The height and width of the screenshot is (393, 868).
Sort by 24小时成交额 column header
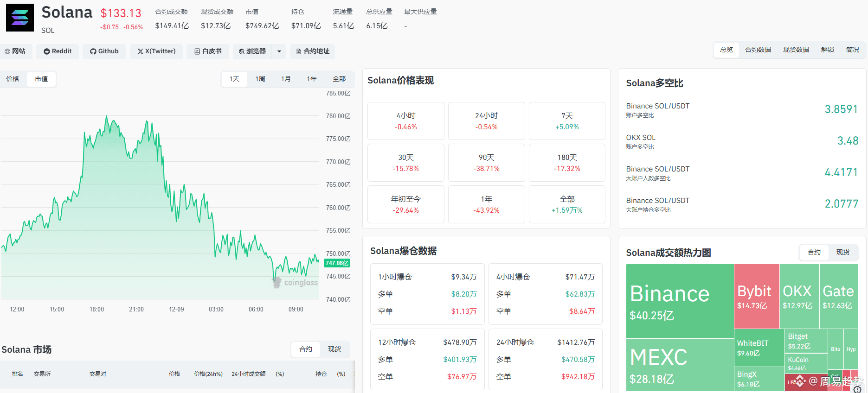pos(249,374)
